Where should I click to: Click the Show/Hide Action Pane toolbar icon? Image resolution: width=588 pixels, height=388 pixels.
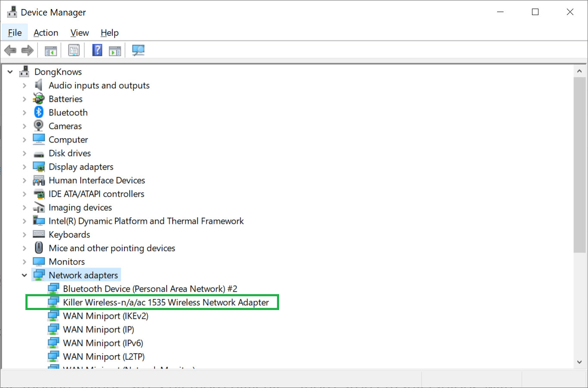[x=115, y=50]
